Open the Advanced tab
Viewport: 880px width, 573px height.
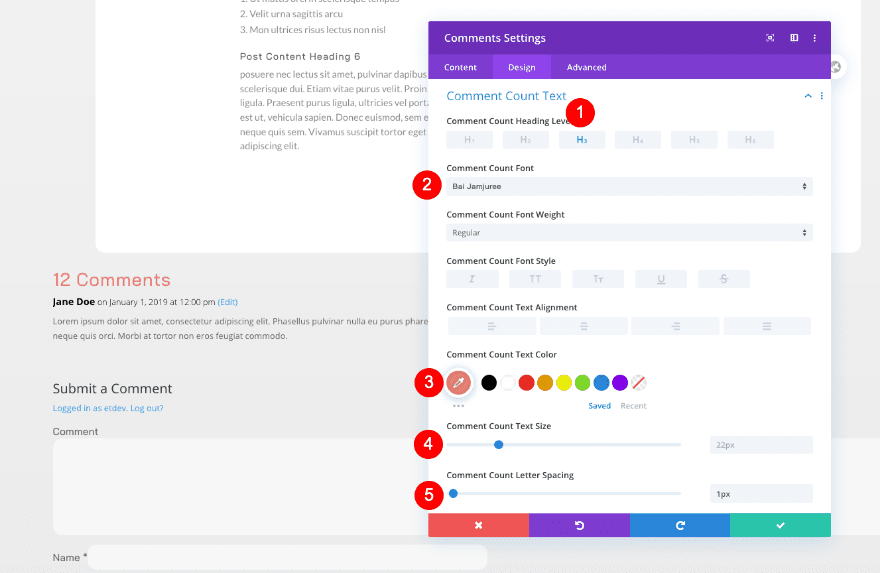[586, 67]
